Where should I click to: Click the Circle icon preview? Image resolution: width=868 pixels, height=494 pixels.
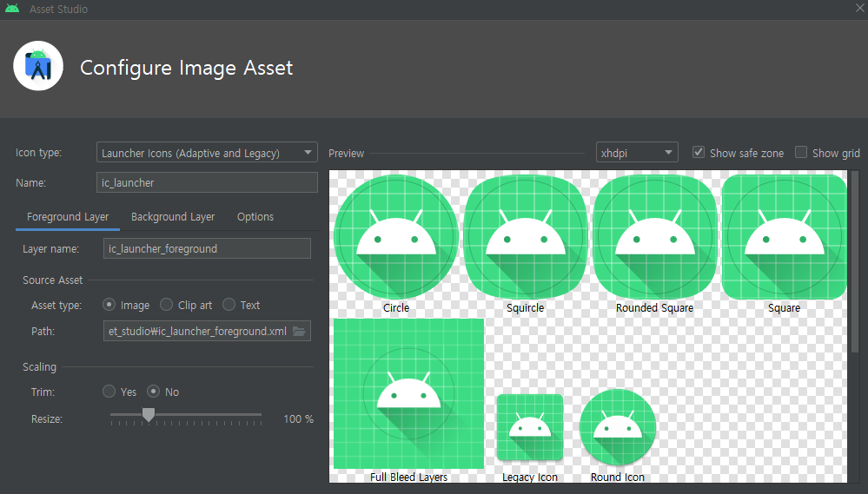(x=396, y=237)
